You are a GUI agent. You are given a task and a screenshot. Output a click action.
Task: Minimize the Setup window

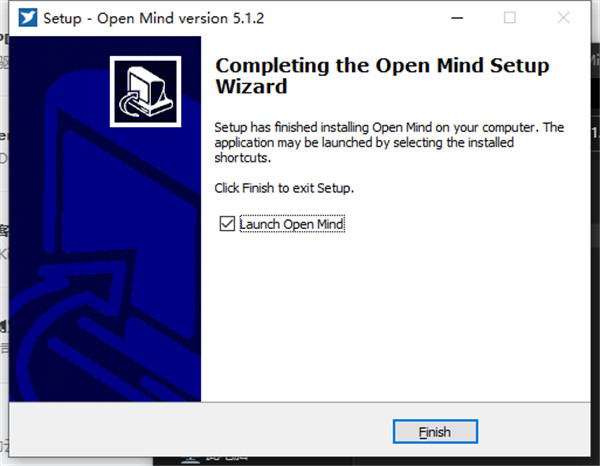click(x=457, y=18)
